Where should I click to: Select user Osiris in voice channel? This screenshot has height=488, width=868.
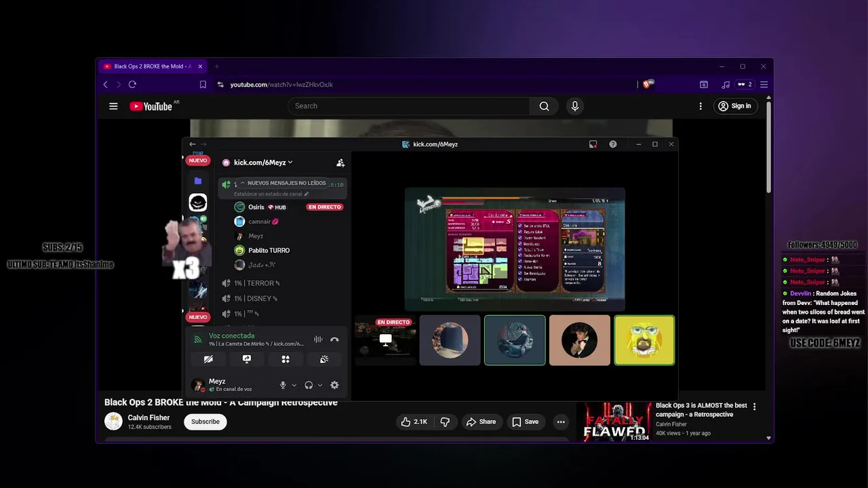(x=256, y=207)
